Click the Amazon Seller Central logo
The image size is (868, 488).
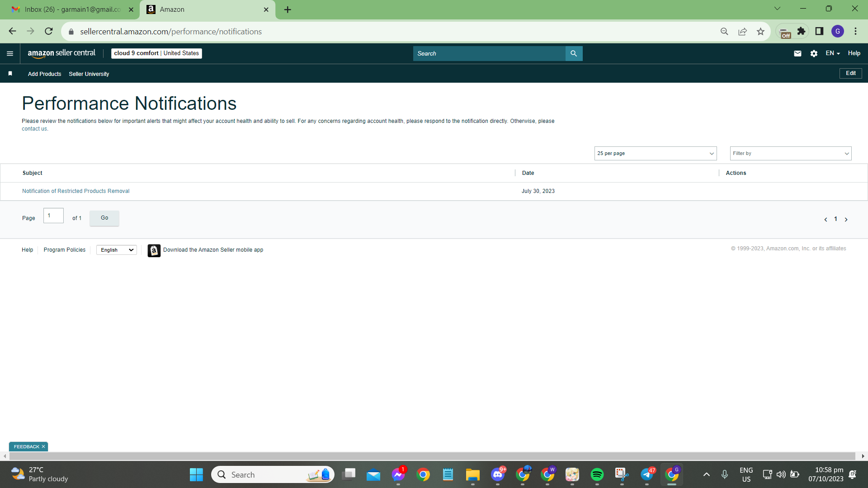pos(61,53)
